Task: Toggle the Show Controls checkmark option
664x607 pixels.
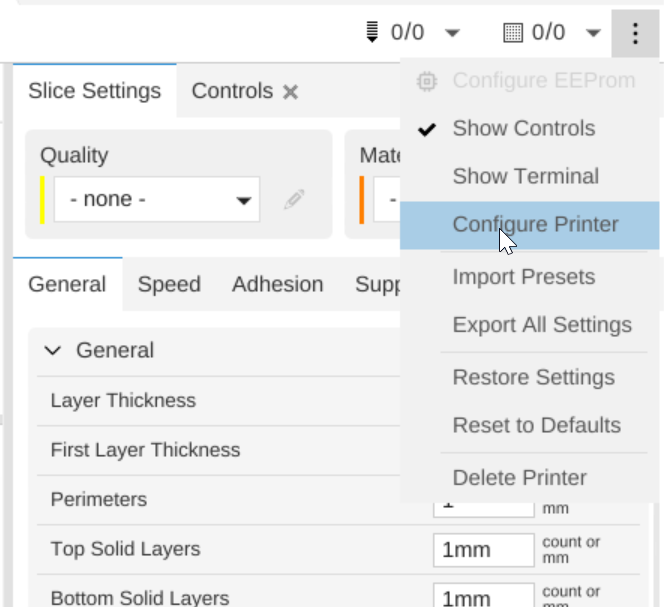Action: point(523,129)
